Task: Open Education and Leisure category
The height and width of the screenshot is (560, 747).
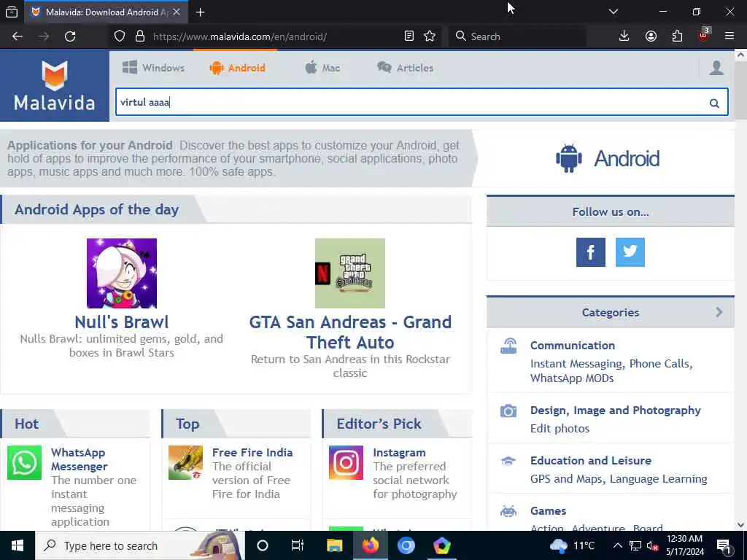Action: [x=591, y=461]
